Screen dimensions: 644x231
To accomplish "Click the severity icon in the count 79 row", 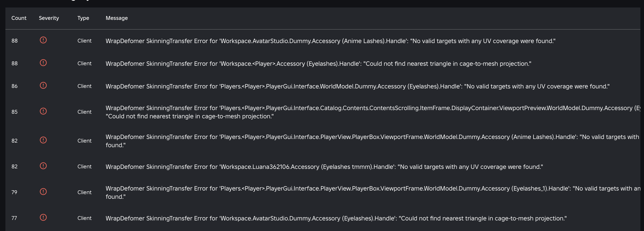I will coord(43,192).
